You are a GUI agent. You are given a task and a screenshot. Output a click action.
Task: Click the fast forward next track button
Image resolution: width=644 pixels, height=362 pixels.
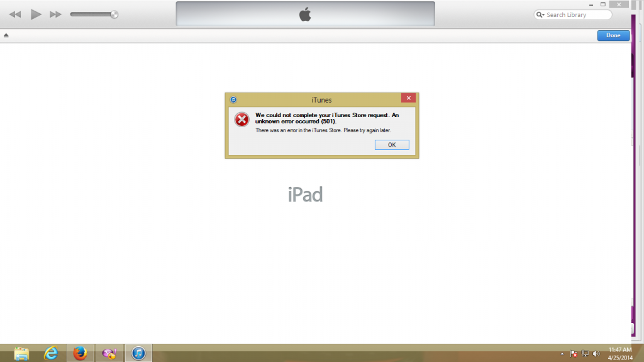55,14
